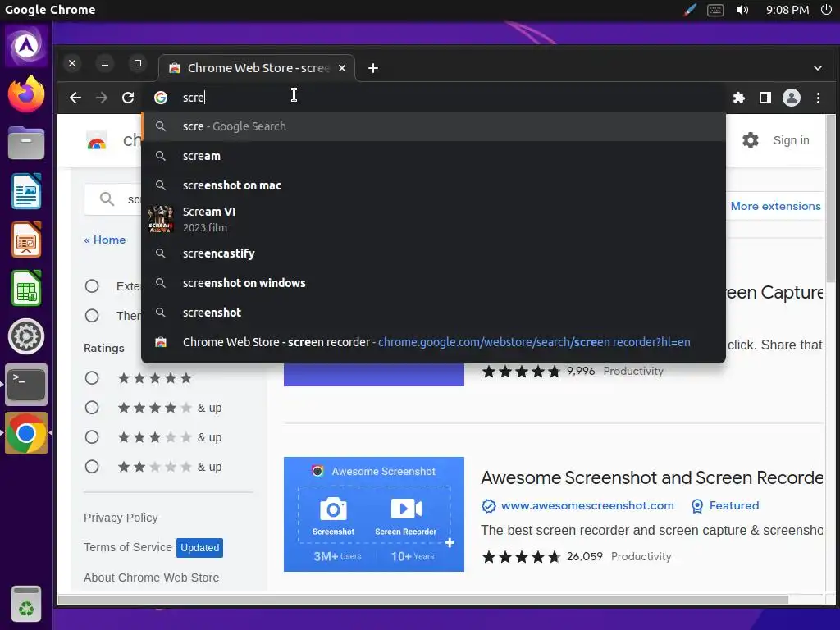
Task: Launch LibreOffice Writer from dock
Action: [26, 191]
